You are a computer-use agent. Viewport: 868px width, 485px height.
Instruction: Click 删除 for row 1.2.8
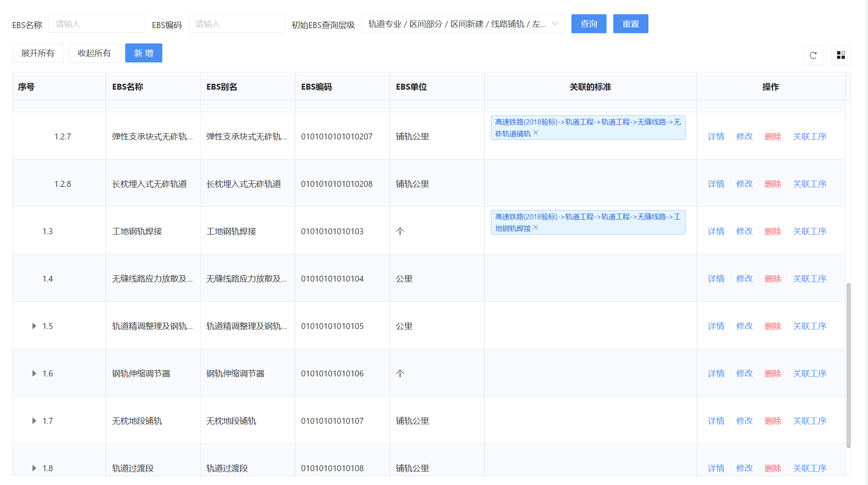[x=773, y=184]
